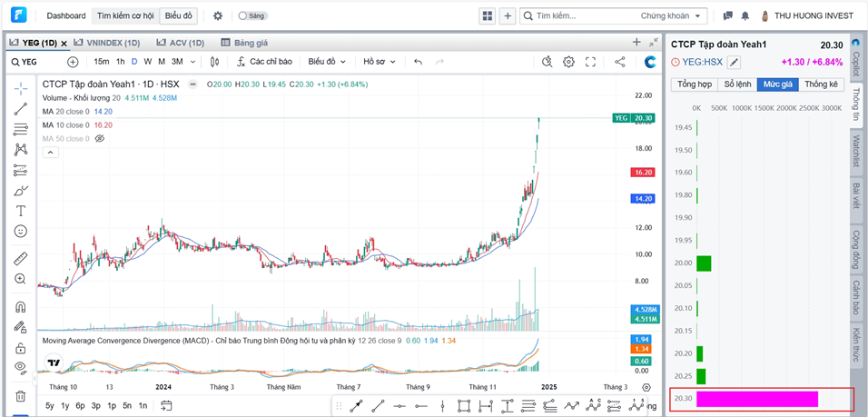Image resolution: width=868 pixels, height=417 pixels.
Task: Add symbol to compare with plus circle
Action: 73,62
